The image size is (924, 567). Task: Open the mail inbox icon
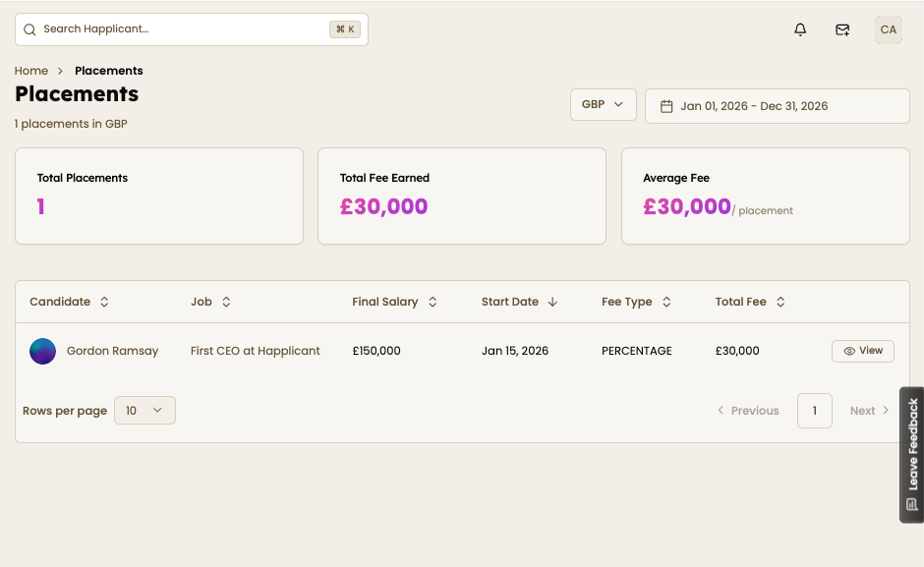click(842, 29)
